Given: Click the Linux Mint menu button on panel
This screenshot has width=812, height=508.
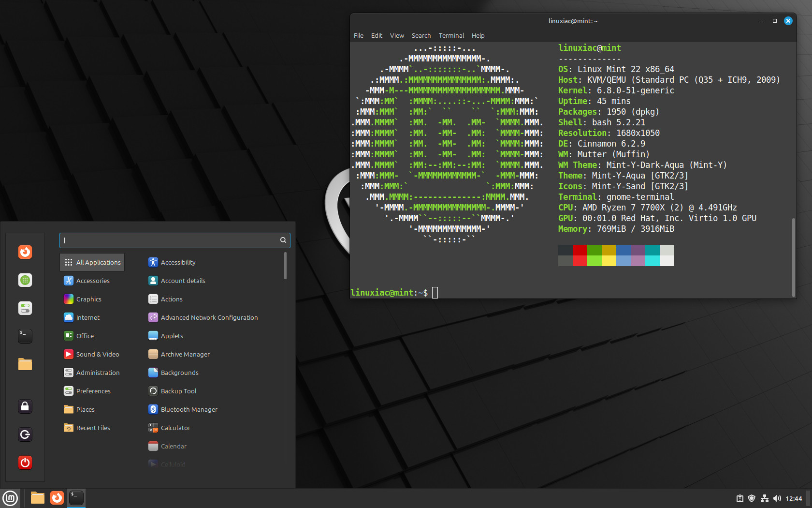Looking at the screenshot, I should pyautogui.click(x=10, y=498).
